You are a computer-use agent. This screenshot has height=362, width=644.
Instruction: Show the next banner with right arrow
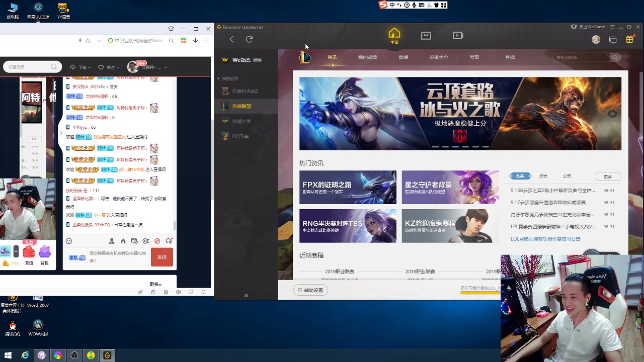pyautogui.click(x=612, y=114)
